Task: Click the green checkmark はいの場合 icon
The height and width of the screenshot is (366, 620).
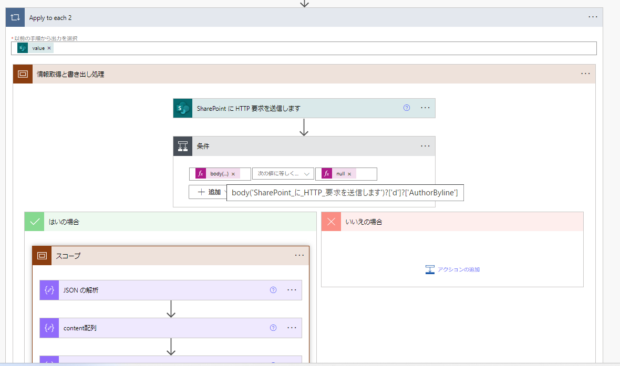Action: pos(34,222)
